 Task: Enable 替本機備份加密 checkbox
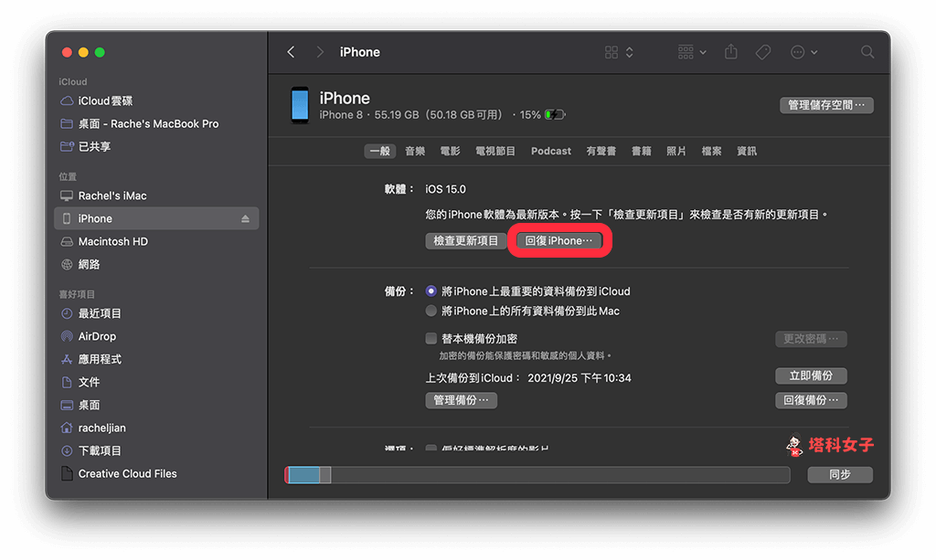point(431,339)
